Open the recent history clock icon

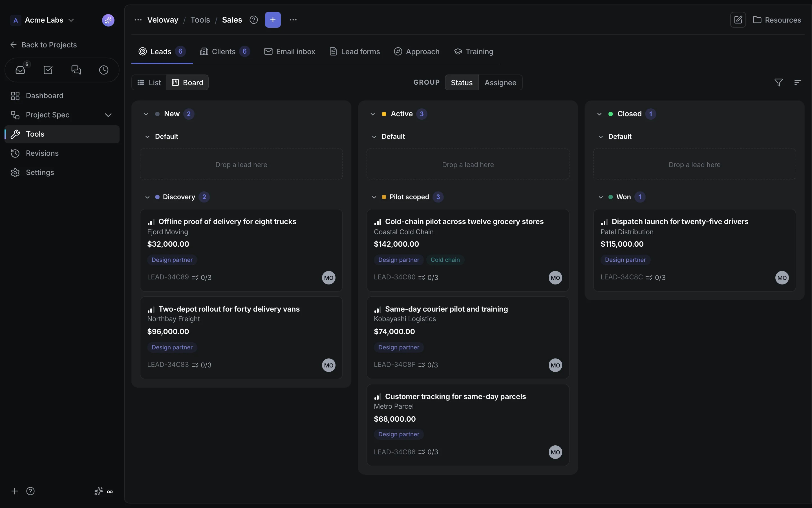tap(104, 70)
